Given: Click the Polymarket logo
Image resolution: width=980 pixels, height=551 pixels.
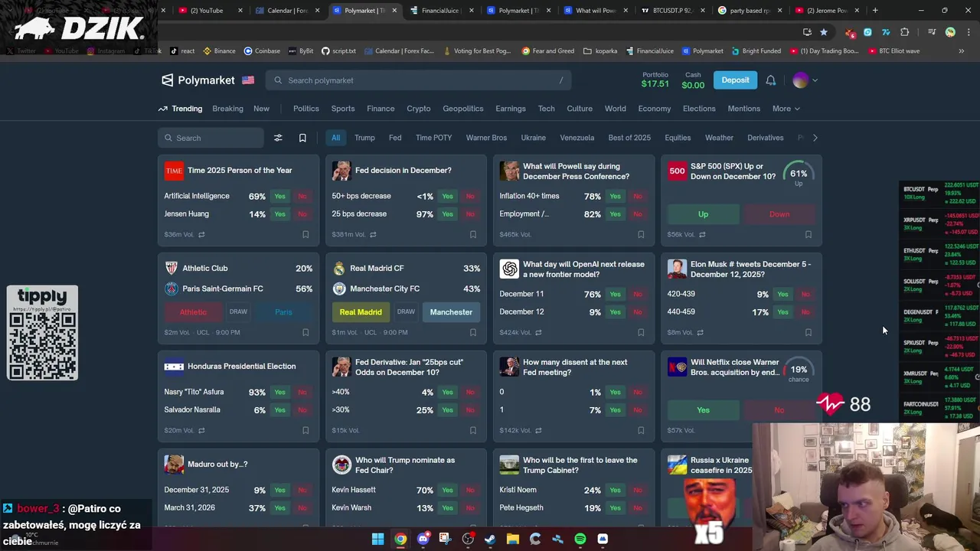Looking at the screenshot, I should 198,80.
